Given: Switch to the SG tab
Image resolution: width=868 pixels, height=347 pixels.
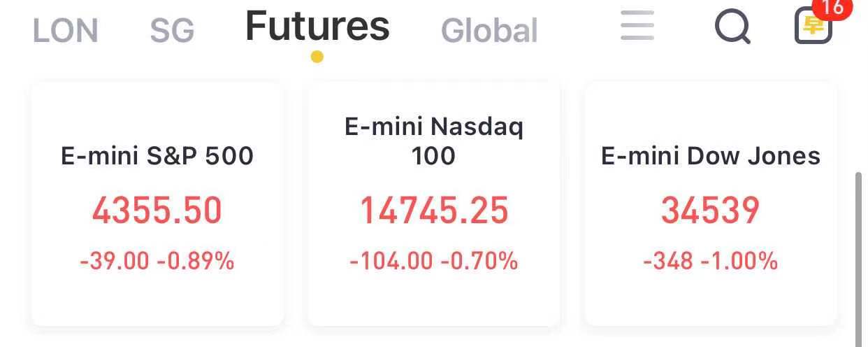Looking at the screenshot, I should (x=172, y=31).
